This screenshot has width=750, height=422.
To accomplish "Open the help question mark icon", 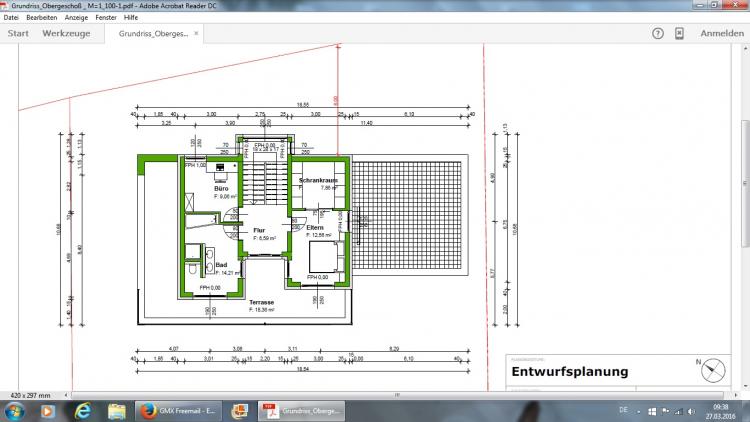I will click(x=658, y=33).
